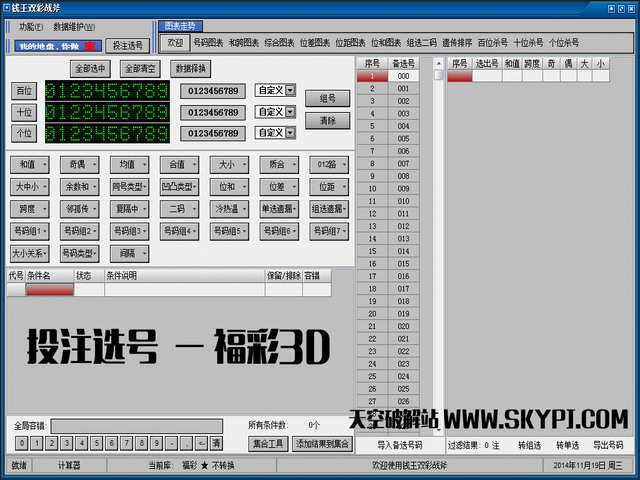
Task: Click the 全部选中 button
Action: [x=92, y=69]
